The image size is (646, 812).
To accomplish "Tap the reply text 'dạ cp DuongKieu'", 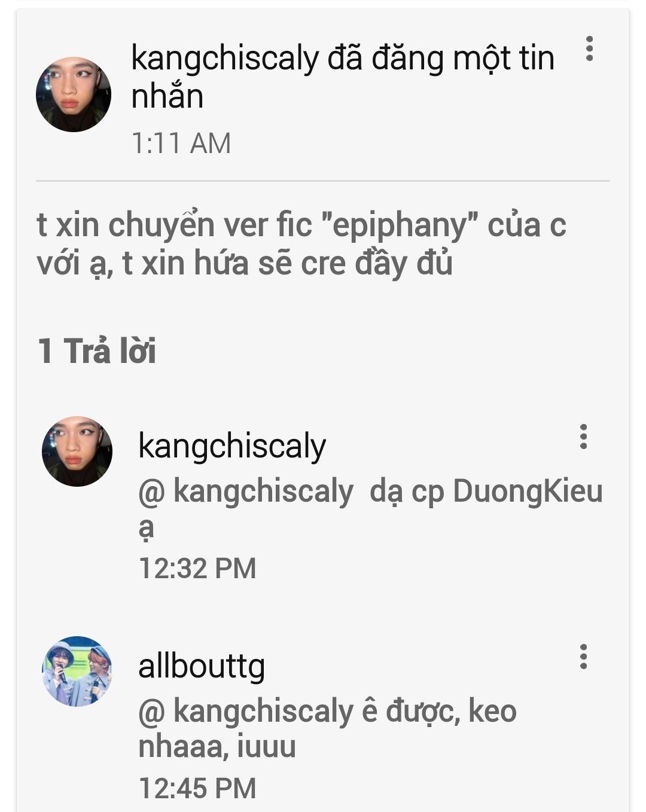I will [486, 492].
